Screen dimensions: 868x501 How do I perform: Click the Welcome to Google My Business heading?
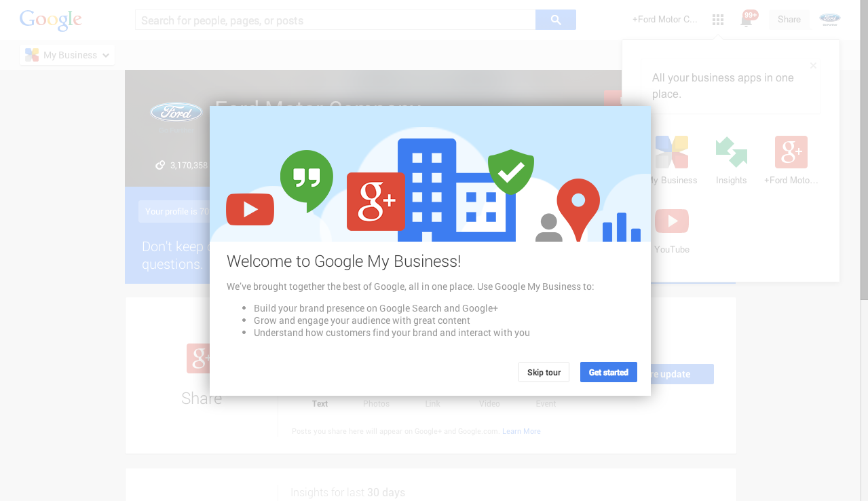click(x=344, y=261)
